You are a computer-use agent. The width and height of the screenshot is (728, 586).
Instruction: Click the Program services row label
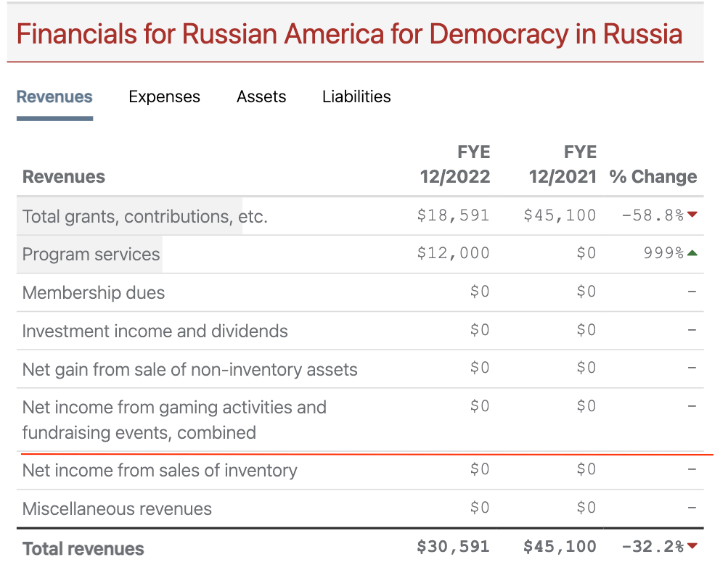tap(91, 255)
